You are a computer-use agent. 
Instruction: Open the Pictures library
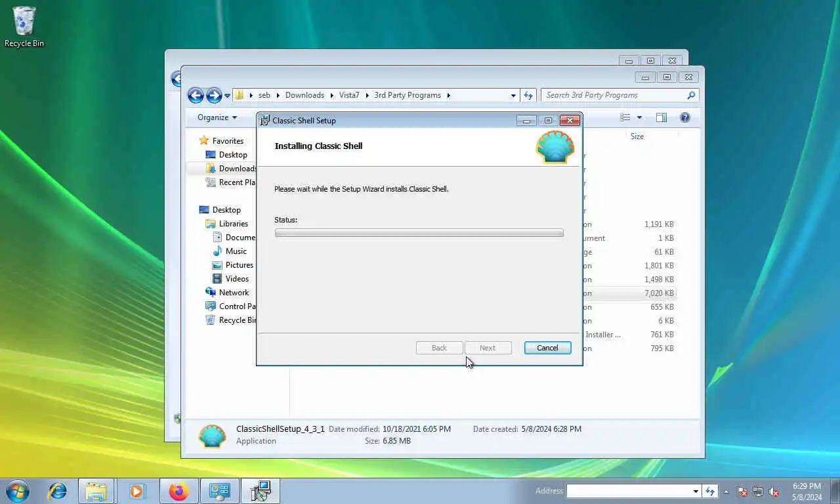click(233, 265)
